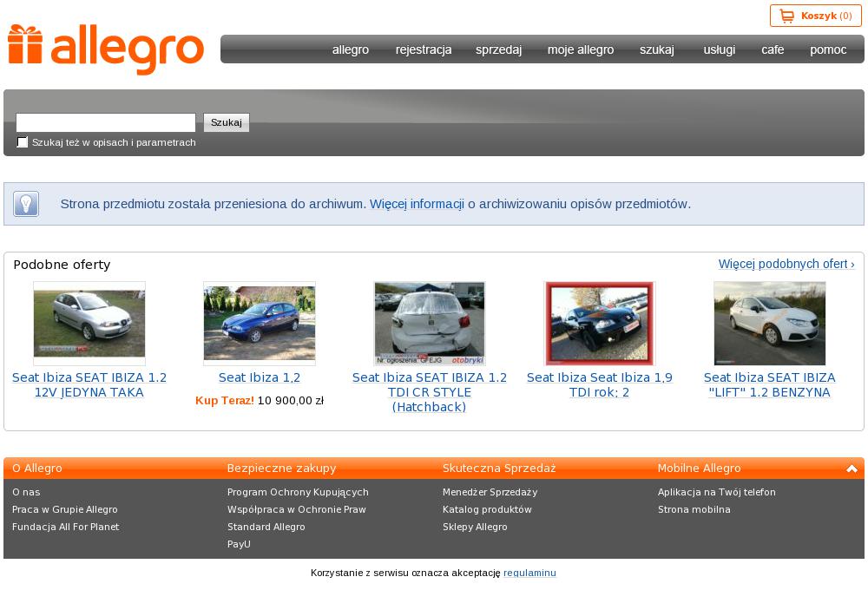Open black Seat Ibiza 1,9 TDI thumbnail
The width and height of the screenshot is (868, 590).
point(600,324)
